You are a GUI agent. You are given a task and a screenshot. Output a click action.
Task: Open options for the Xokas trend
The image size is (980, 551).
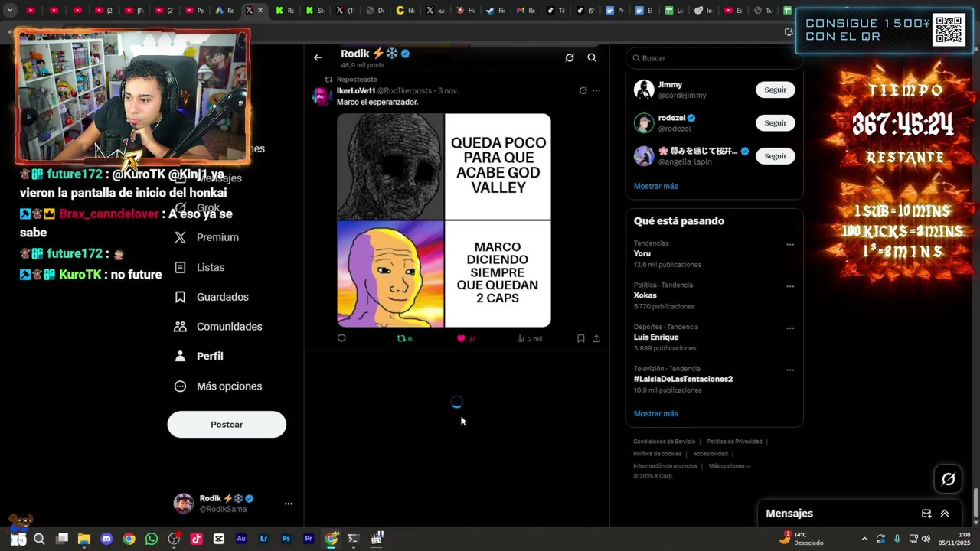(x=790, y=286)
